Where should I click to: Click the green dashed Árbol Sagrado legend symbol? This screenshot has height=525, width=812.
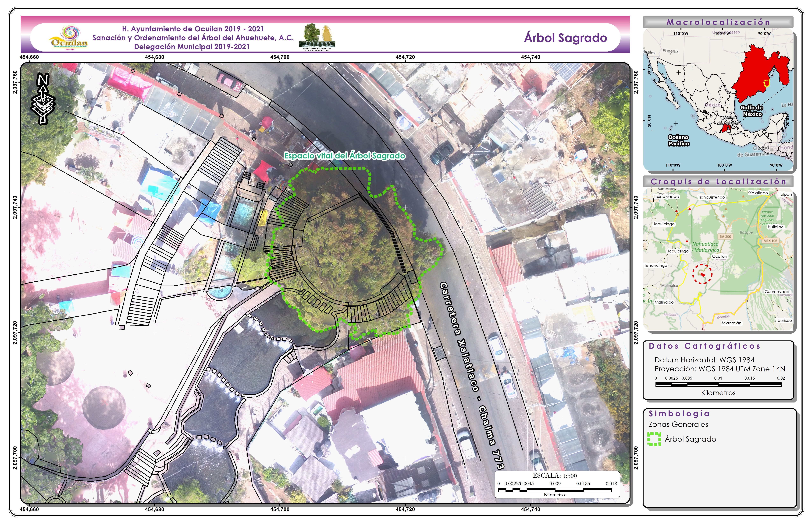click(x=654, y=439)
